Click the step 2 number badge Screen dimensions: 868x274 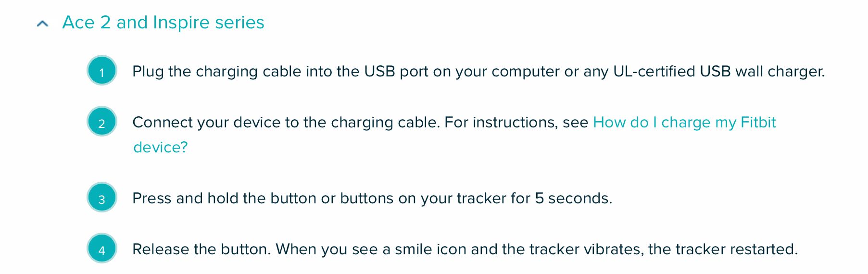tap(102, 122)
